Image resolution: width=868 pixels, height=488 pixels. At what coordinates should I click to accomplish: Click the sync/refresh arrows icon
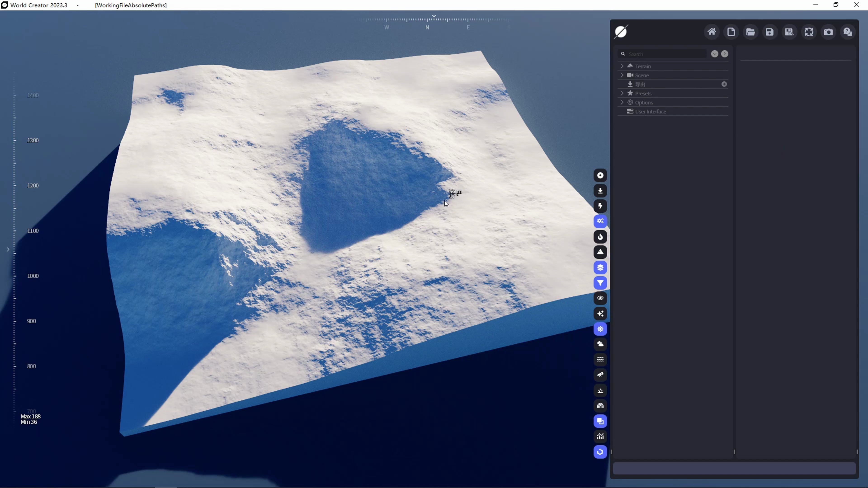tap(809, 32)
